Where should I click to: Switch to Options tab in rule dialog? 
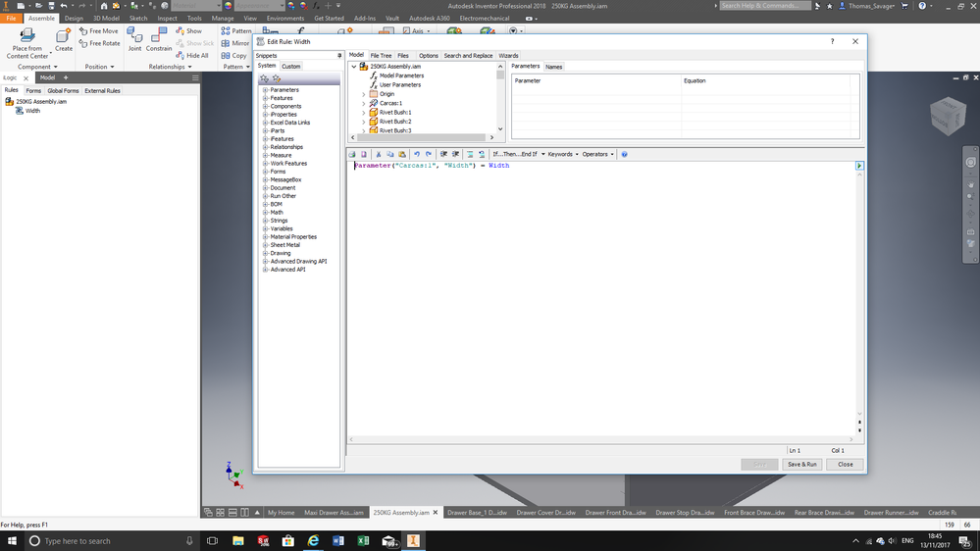(428, 56)
